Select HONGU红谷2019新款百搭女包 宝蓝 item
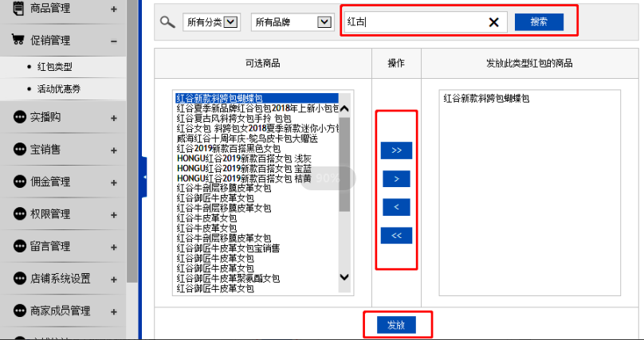Screen dimensions: 644x340 244,168
